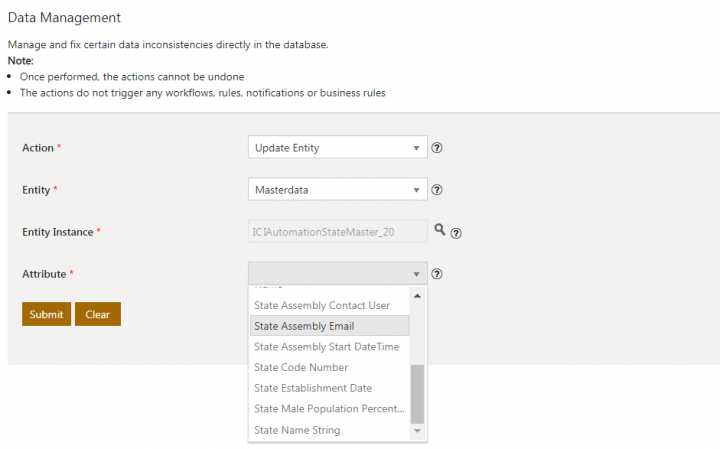Viewport: 720px width, 449px height.
Task: Click the Entity Instance search magnifier icon
Action: 439,230
